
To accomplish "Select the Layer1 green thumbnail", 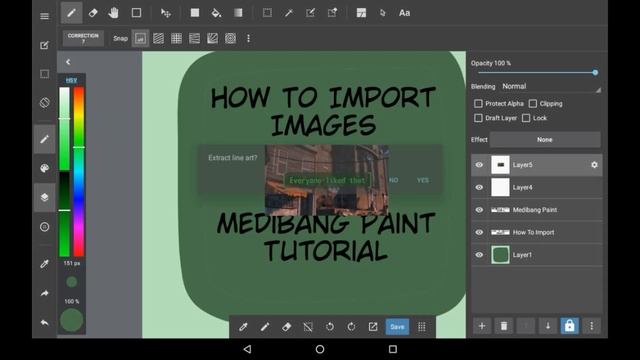I will coord(500,255).
